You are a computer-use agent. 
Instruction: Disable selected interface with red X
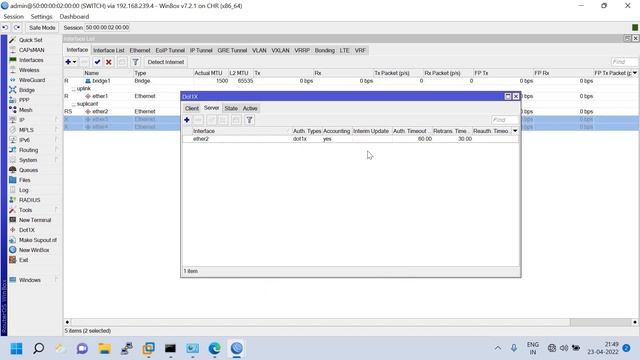[109, 62]
